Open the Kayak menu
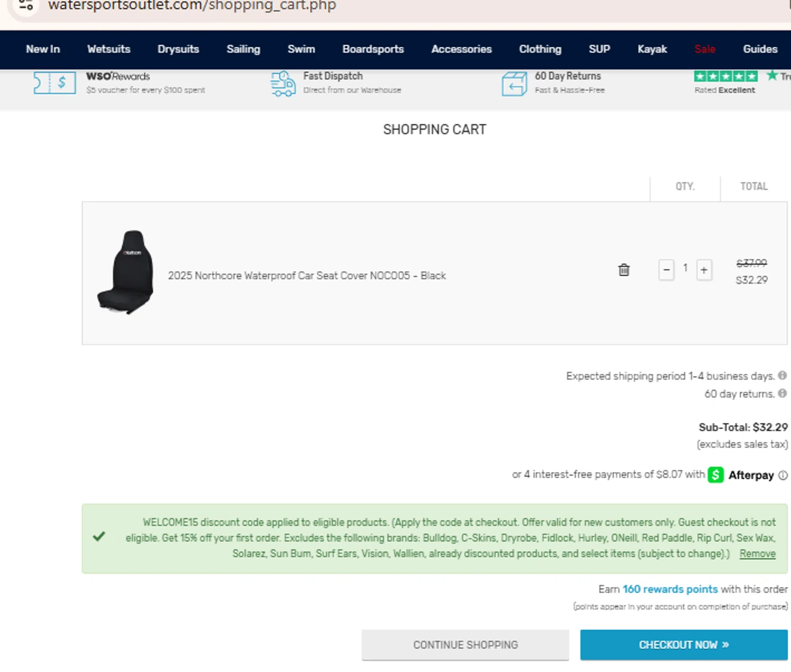Viewport: 791px width, 672px height. [652, 49]
